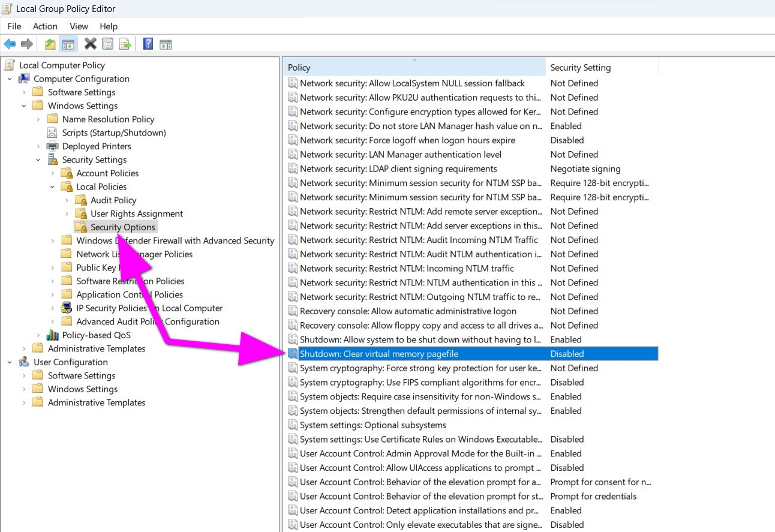Click the Security Settings shield icon
The height and width of the screenshot is (532, 775).
pos(53,160)
